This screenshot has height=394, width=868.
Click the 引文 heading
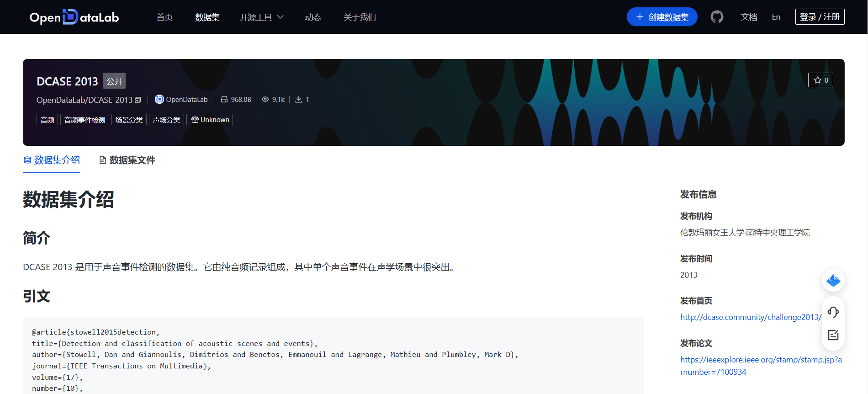tap(37, 296)
